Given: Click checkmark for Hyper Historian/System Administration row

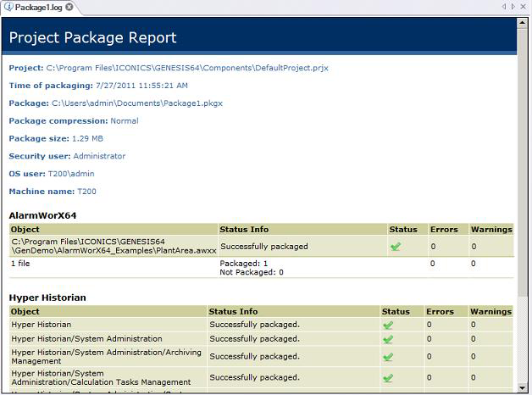Looking at the screenshot, I should [388, 339].
